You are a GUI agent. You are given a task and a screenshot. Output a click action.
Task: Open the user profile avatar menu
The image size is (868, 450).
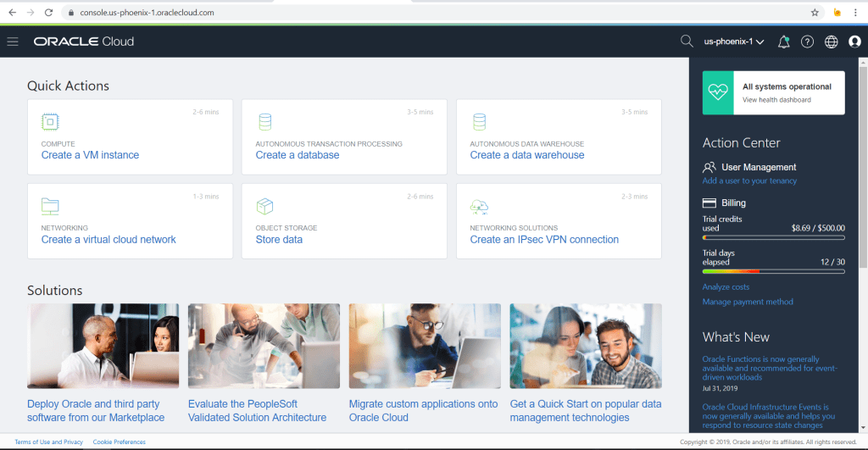point(854,42)
